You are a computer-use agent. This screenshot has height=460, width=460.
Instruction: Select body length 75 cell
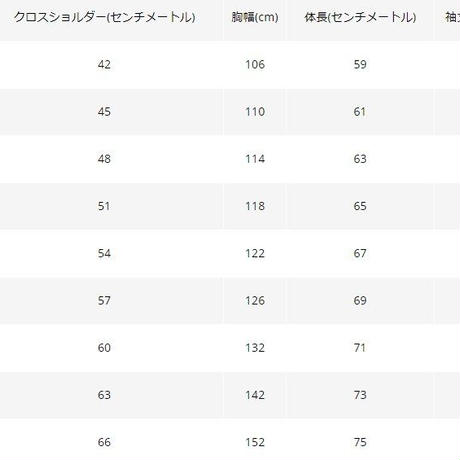[x=360, y=442]
